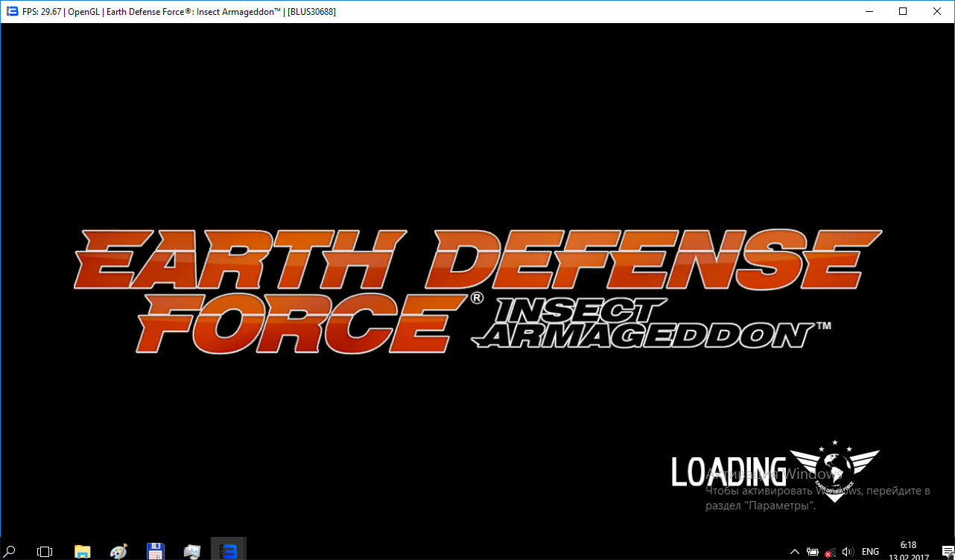Open the Paint app on the taskbar
This screenshot has width=955, height=560.
pos(118,551)
